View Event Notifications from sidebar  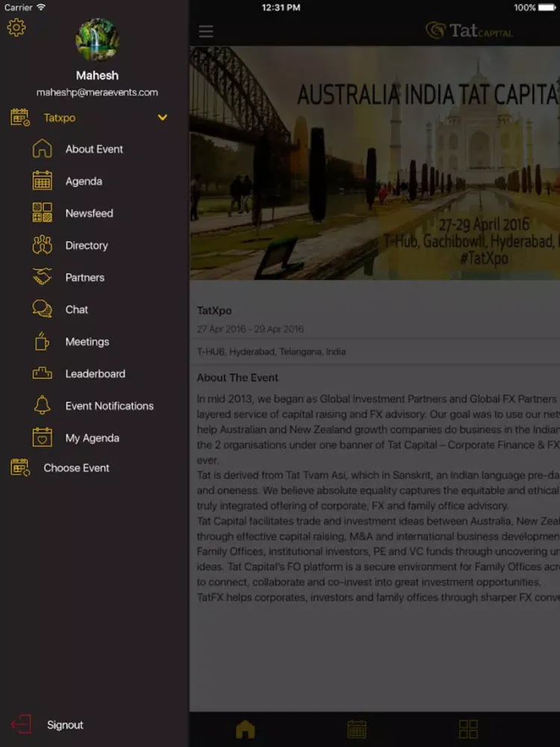(110, 406)
